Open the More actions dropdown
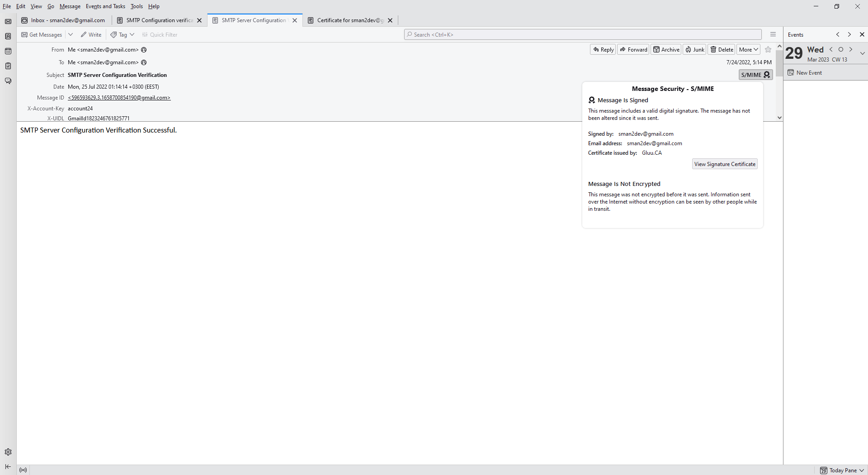Viewport: 868px width, 475px height. [x=748, y=49]
